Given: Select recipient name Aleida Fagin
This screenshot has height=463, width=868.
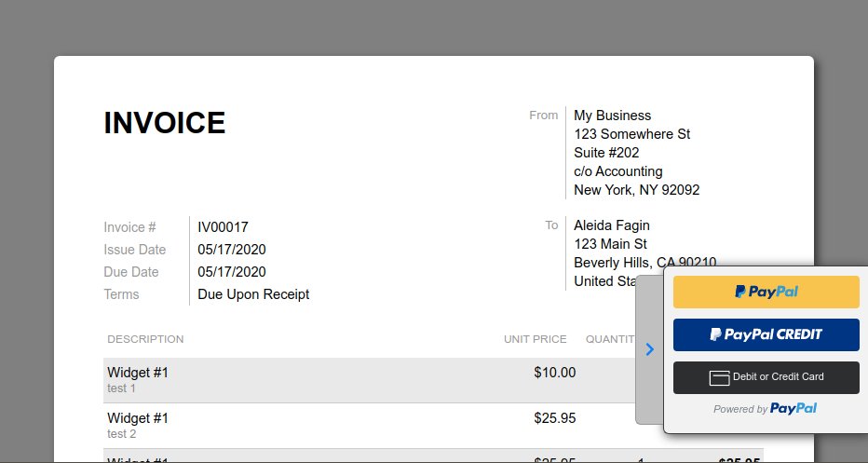Looking at the screenshot, I should point(612,225).
